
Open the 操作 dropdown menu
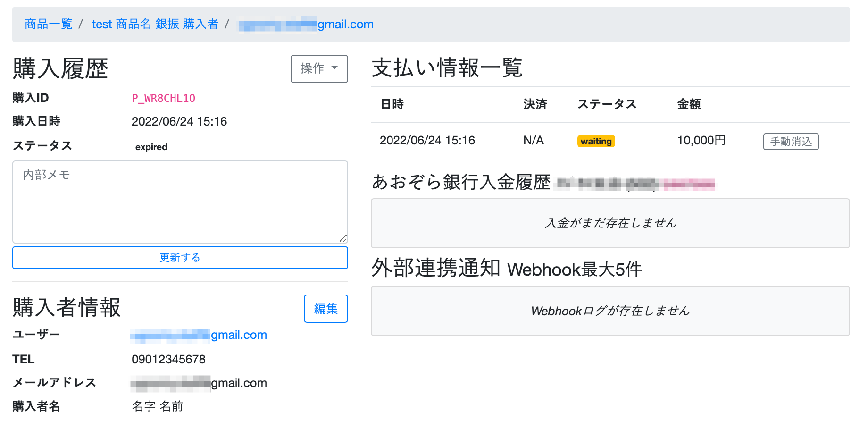tap(319, 69)
